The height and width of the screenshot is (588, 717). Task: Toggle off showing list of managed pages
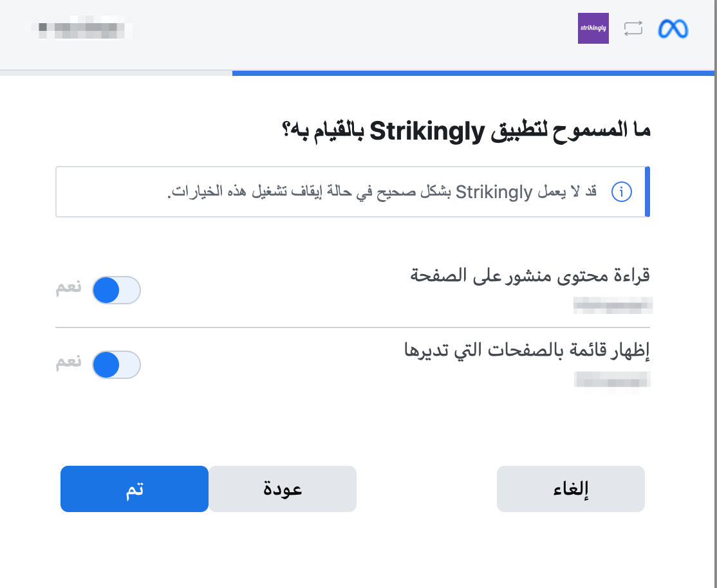(116, 364)
